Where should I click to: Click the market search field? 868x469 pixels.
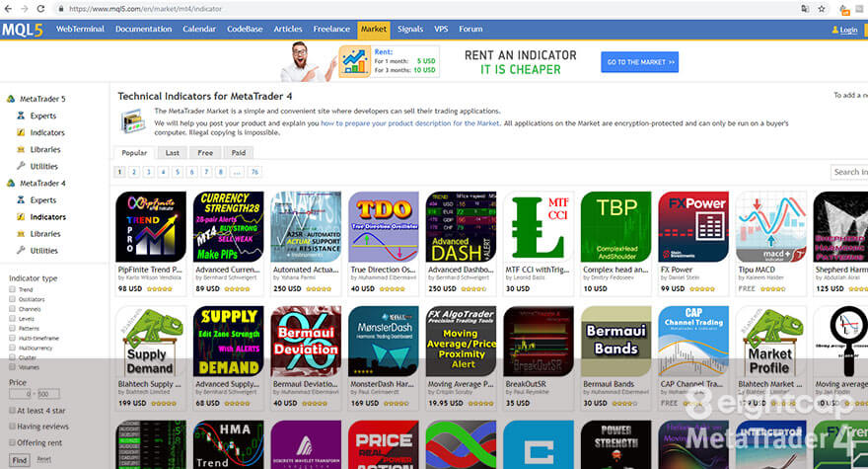849,172
